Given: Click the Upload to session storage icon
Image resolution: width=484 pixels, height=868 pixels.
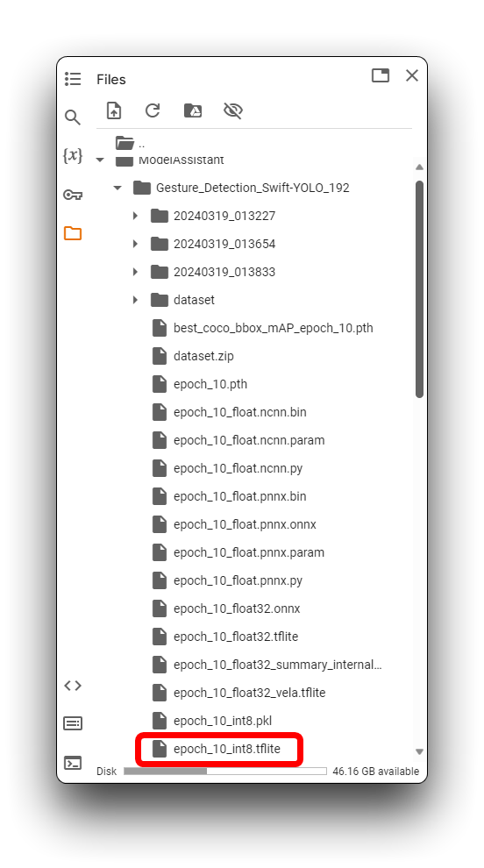Looking at the screenshot, I should click(x=114, y=110).
